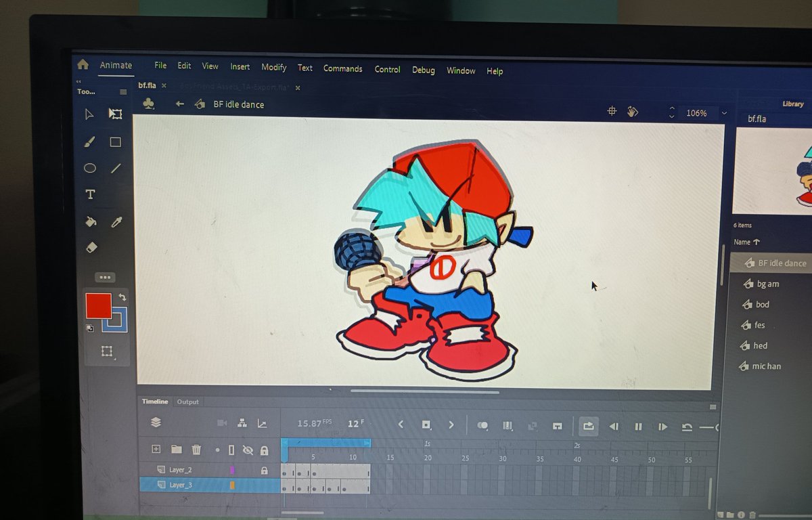Insert keyframe using the timeline keyframe button
This screenshot has width=812, height=520.
tap(426, 425)
